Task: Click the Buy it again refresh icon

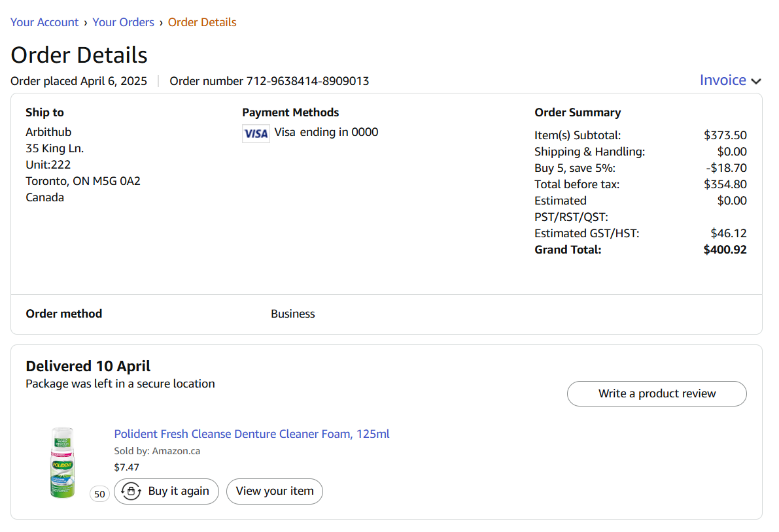Action: click(x=131, y=491)
